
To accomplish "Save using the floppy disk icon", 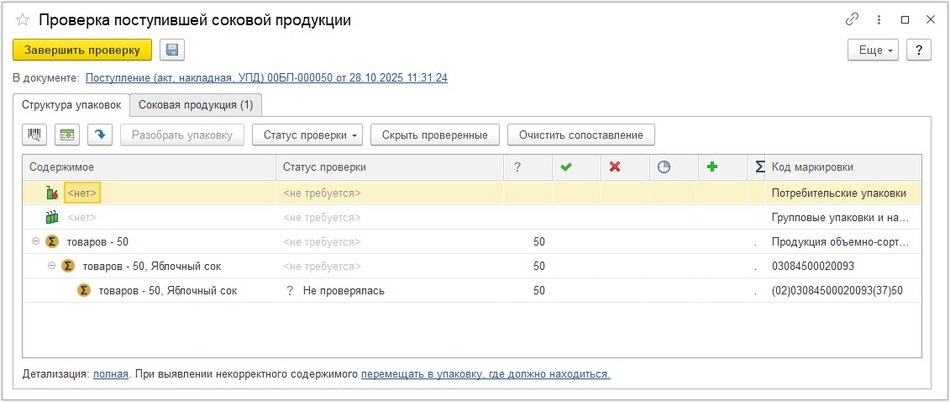I will click(172, 50).
